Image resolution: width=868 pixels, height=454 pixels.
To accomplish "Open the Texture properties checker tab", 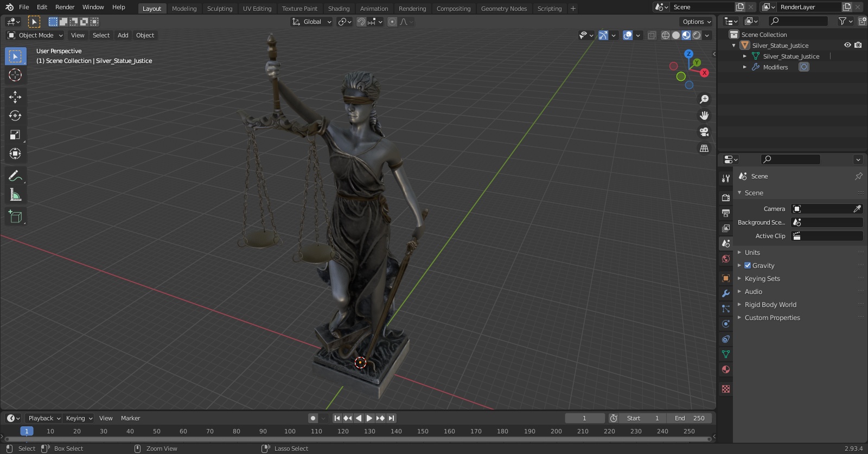I will [x=726, y=389].
